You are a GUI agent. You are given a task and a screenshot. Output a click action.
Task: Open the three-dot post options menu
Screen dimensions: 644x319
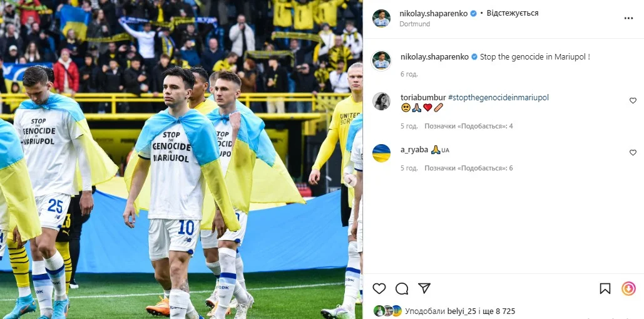point(628,19)
